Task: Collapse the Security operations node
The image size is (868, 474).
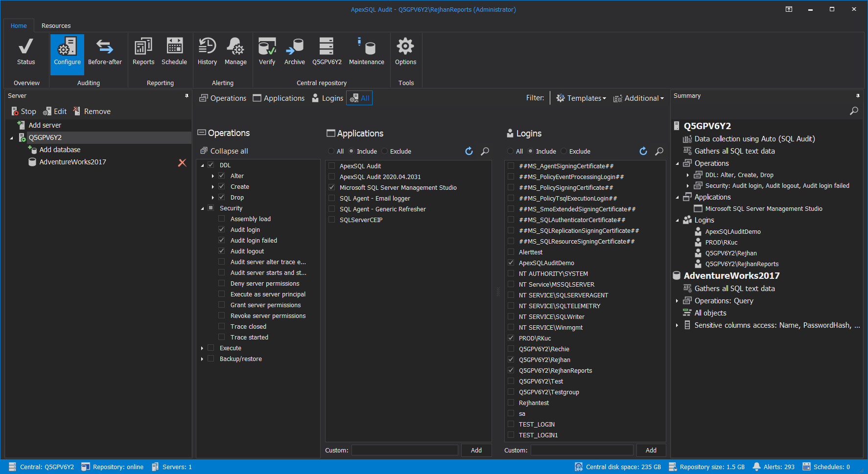Action: tap(202, 208)
